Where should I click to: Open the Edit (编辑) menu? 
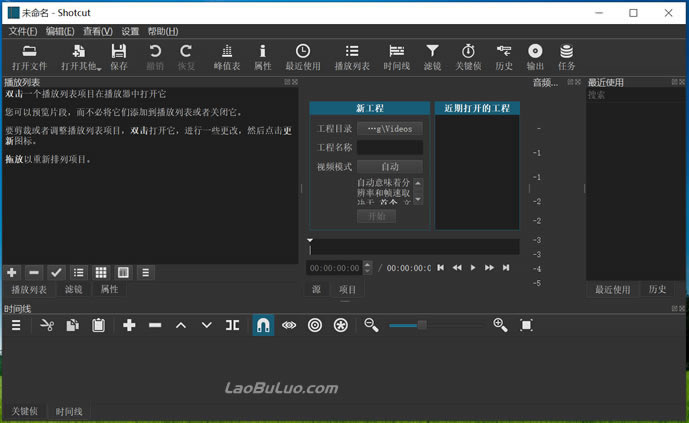point(60,31)
